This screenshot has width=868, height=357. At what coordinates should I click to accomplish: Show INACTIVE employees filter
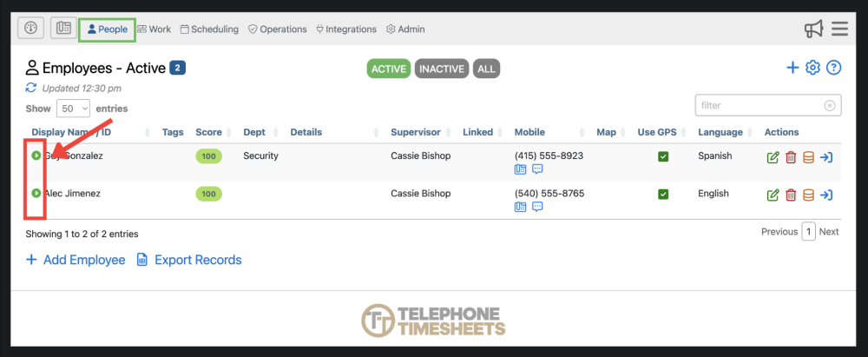[442, 69]
